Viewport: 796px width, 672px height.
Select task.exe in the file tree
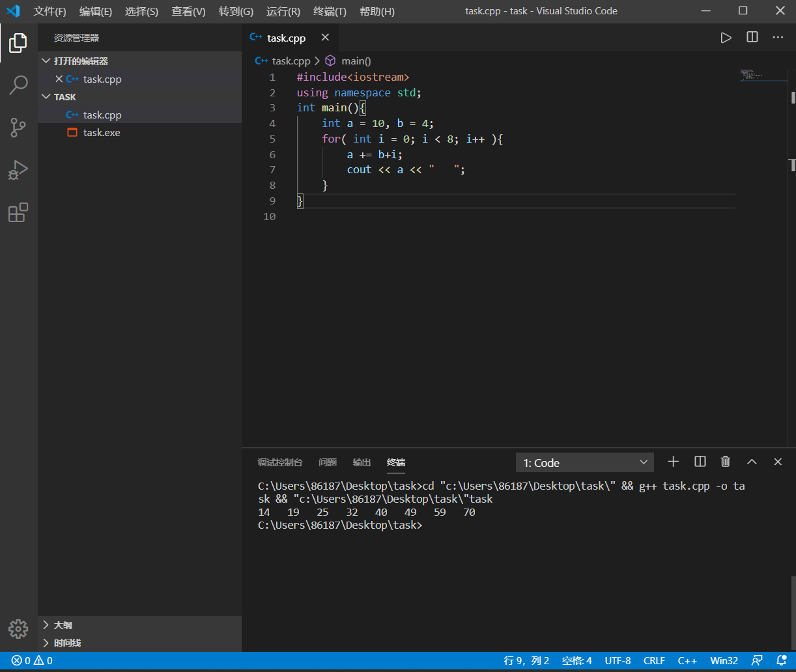click(x=139, y=132)
